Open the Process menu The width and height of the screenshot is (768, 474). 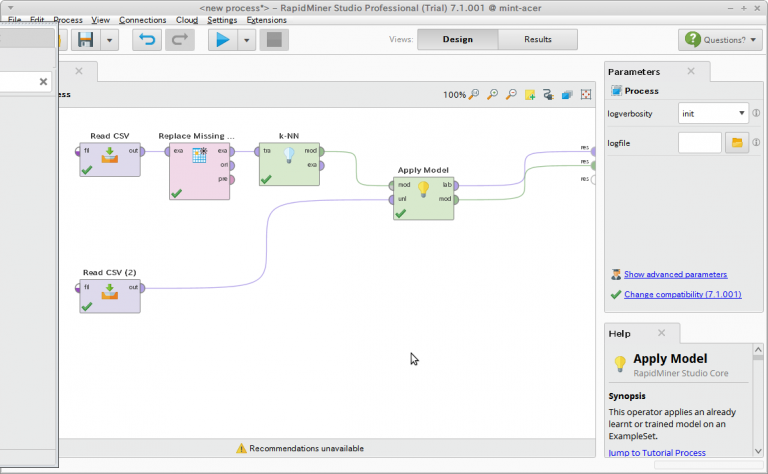(68, 20)
